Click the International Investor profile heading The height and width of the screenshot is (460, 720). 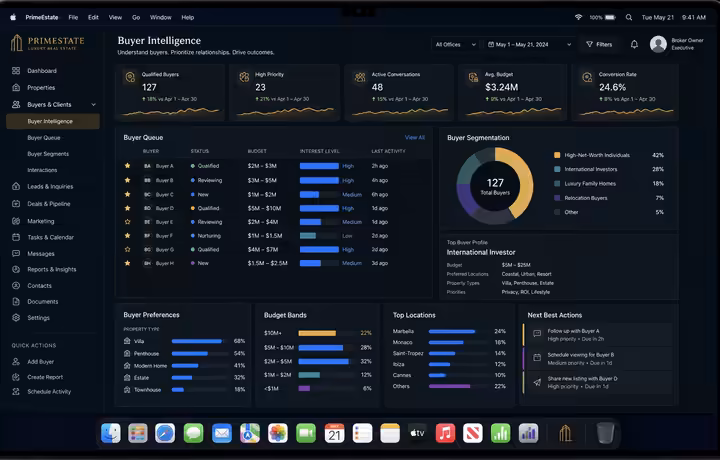pos(481,252)
